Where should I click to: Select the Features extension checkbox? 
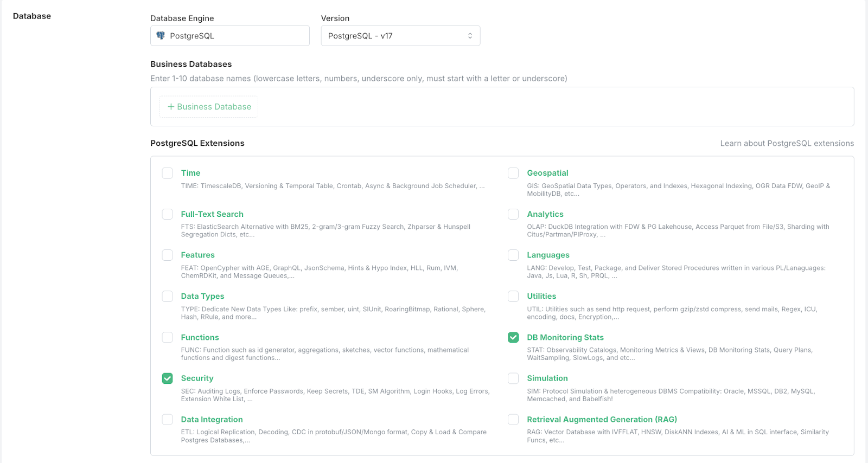167,255
